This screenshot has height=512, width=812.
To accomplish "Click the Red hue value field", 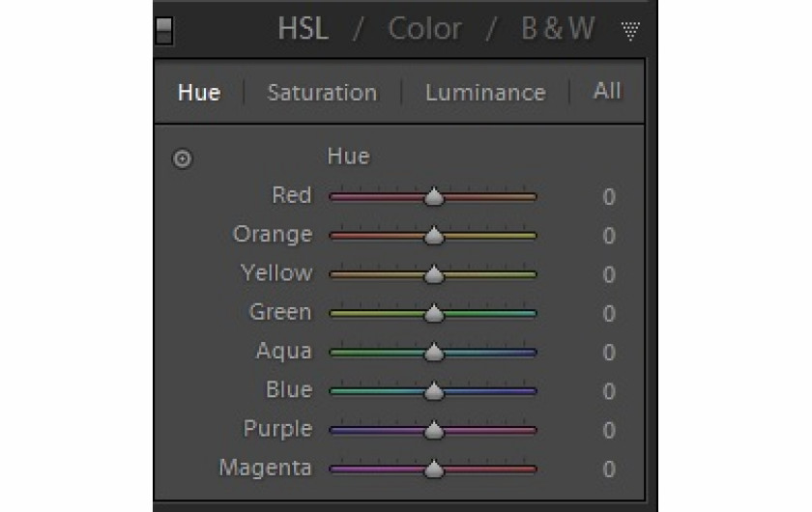I will point(608,197).
